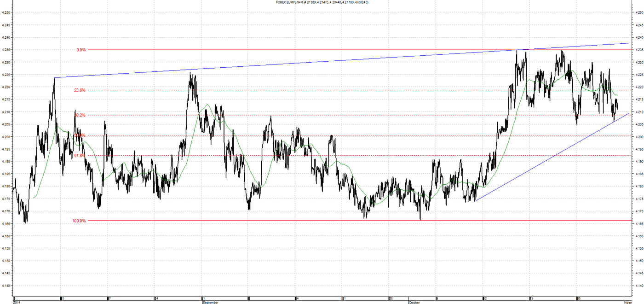Click the 4.165 price on left axis
644x304 pixels.
(6, 223)
